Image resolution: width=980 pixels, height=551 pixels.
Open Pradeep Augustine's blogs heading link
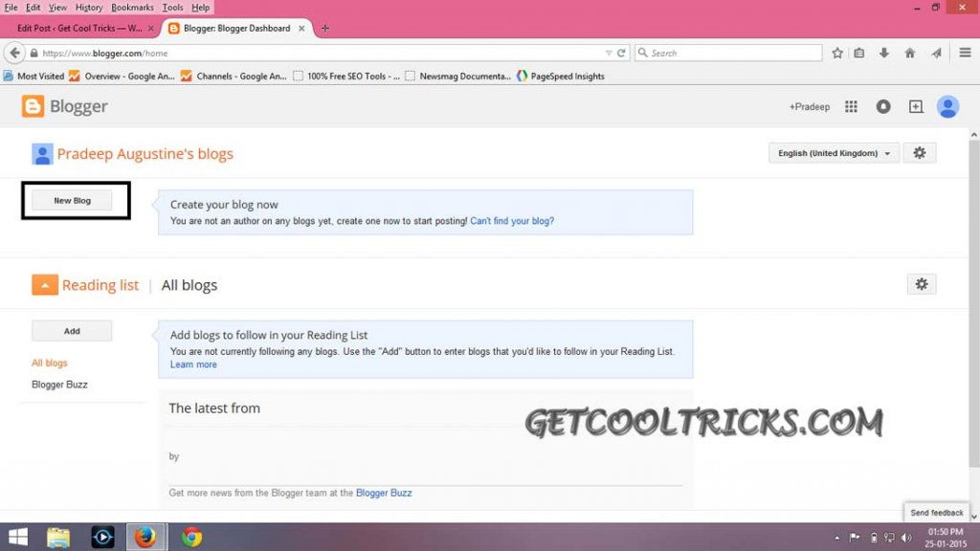(x=145, y=154)
